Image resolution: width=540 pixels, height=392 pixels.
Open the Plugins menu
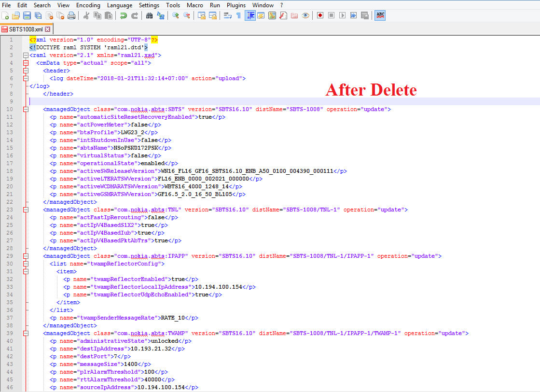[236, 5]
